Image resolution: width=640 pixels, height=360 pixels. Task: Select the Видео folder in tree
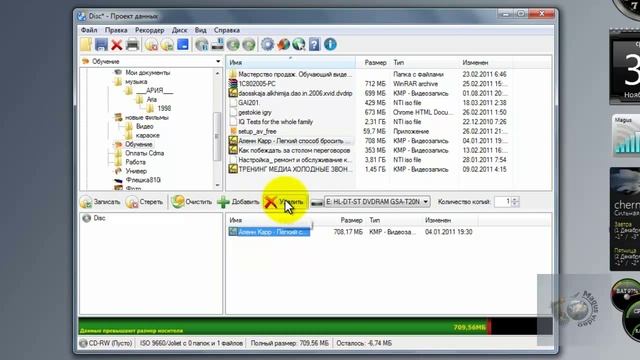[x=144, y=127]
